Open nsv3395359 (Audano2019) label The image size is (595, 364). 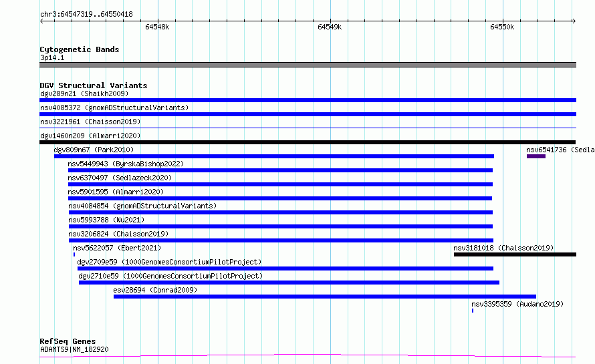pyautogui.click(x=517, y=304)
